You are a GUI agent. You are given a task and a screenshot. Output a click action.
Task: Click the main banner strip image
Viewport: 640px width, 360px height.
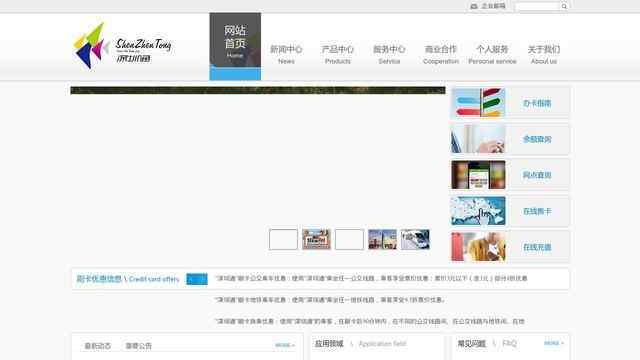258,90
